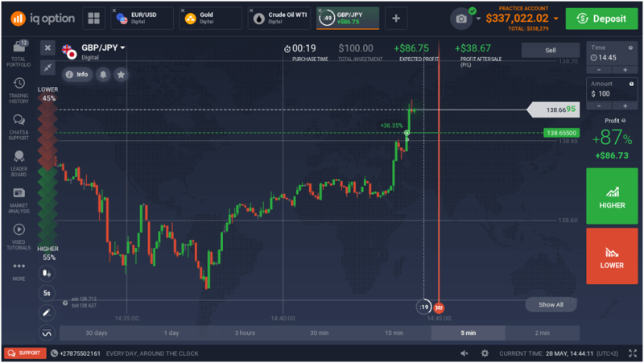Image resolution: width=644 pixels, height=363 pixels.
Task: Set a price alert with the bell icon
Action: (x=103, y=74)
